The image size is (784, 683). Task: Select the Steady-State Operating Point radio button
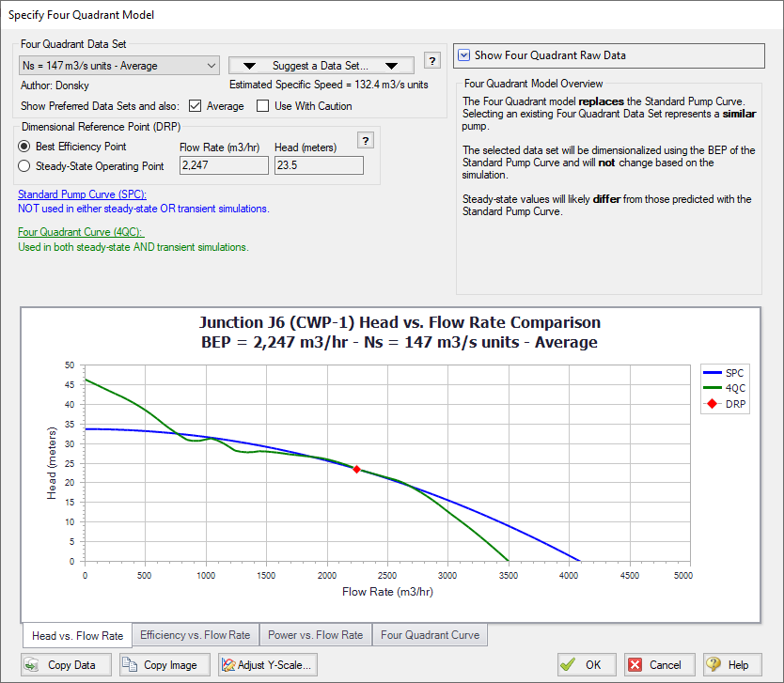click(x=25, y=166)
